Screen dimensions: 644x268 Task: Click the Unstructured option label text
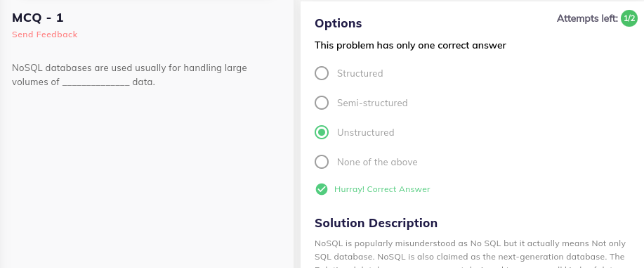(x=365, y=132)
